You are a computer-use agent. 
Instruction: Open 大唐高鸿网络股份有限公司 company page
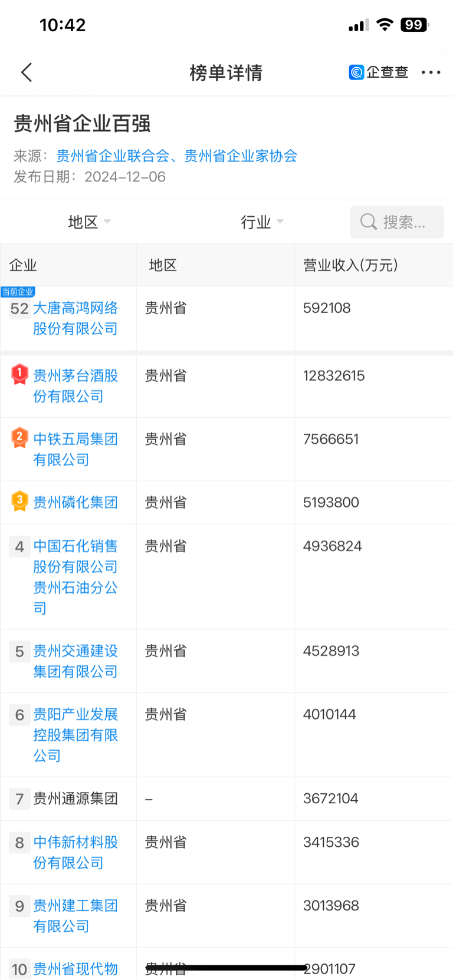pyautogui.click(x=75, y=318)
